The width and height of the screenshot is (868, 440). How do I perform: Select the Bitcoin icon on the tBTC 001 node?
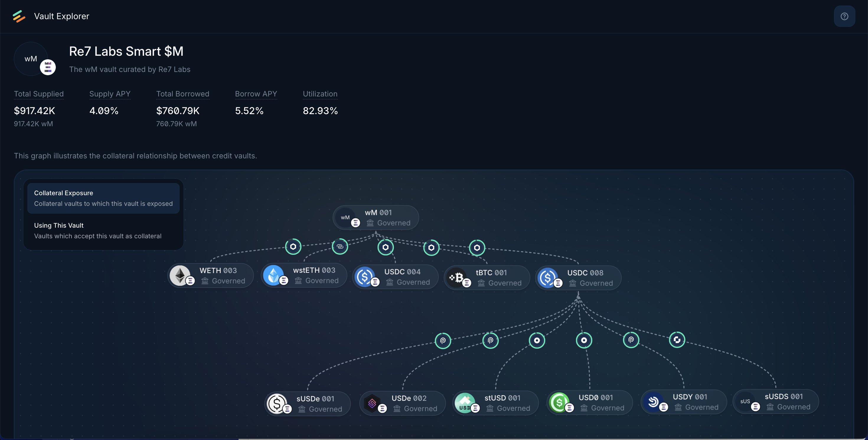pyautogui.click(x=458, y=278)
